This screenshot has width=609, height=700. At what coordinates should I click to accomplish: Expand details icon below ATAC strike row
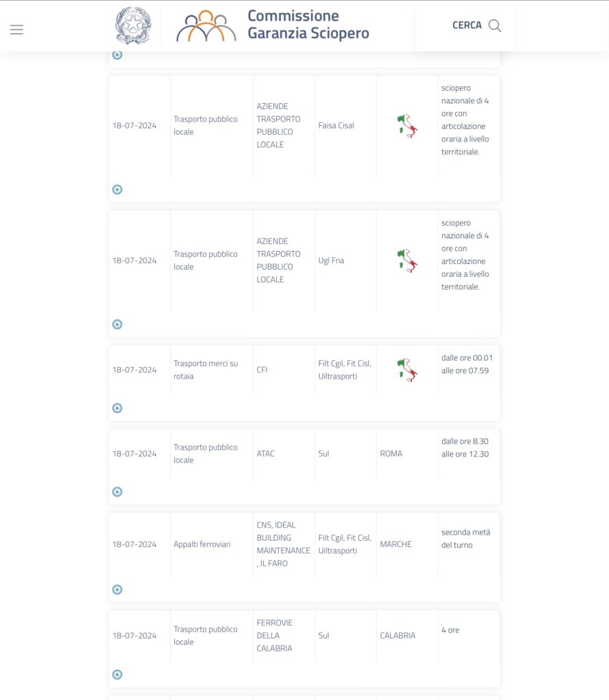click(x=117, y=492)
